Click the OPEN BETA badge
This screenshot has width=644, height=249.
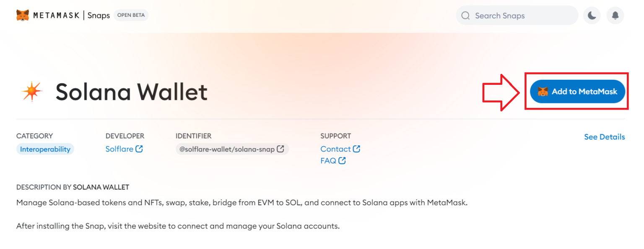pyautogui.click(x=131, y=15)
